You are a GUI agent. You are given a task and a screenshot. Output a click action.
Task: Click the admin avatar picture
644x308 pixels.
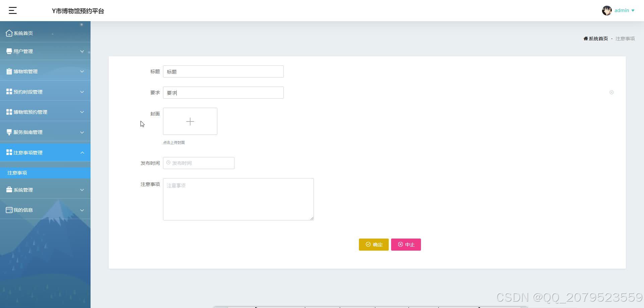[x=606, y=10]
